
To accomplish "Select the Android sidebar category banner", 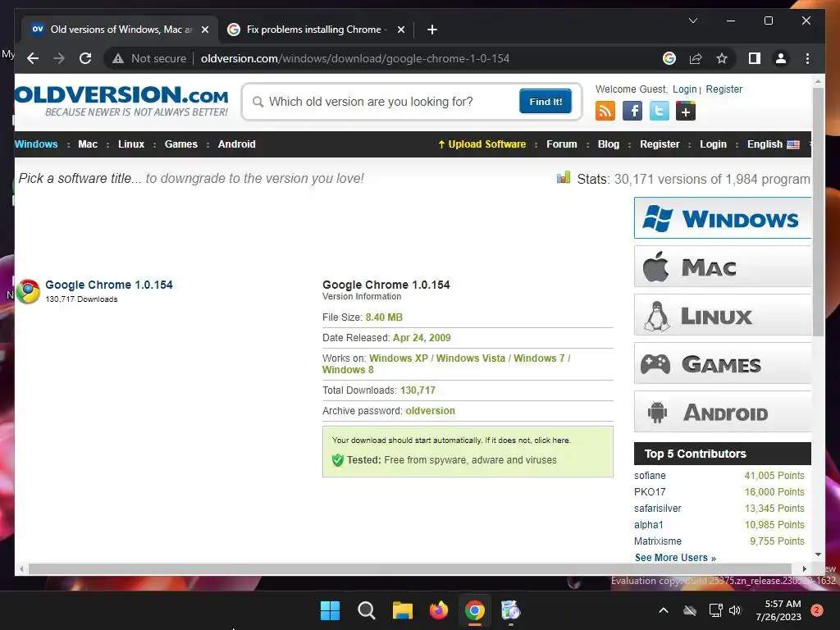I will (x=723, y=412).
